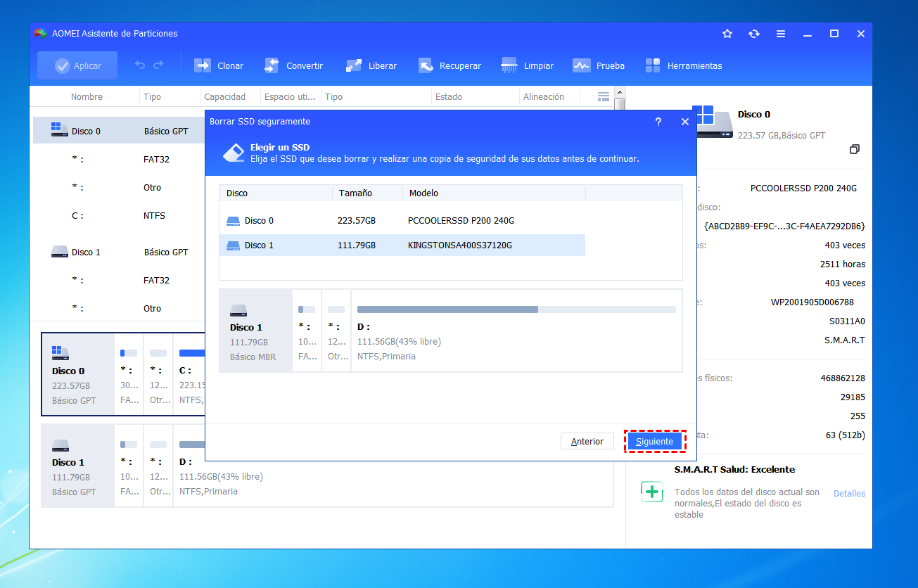Screen dimensions: 918x588
Task: Open the Prueba tool
Action: coord(599,65)
